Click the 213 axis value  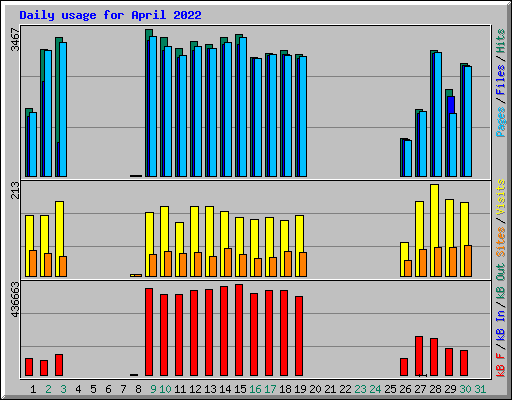[15, 190]
